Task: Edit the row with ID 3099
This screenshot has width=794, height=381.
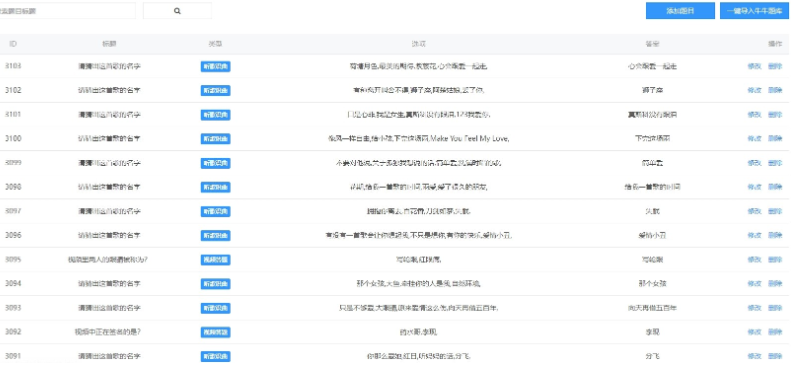Action: pos(754,163)
